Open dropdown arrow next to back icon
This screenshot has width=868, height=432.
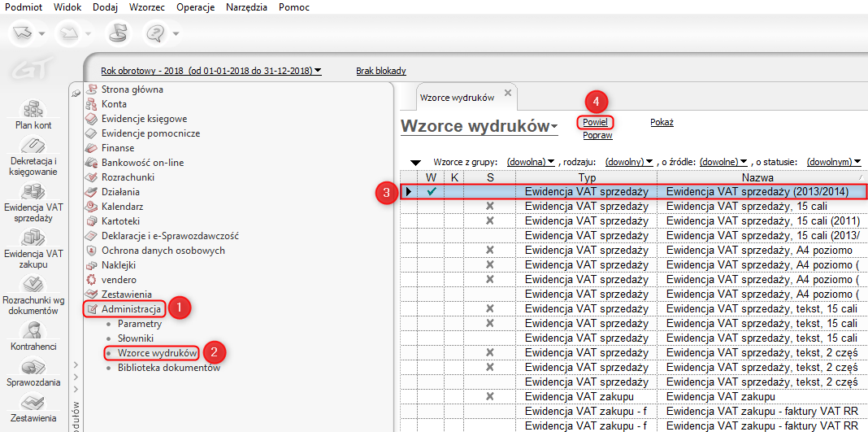42,34
